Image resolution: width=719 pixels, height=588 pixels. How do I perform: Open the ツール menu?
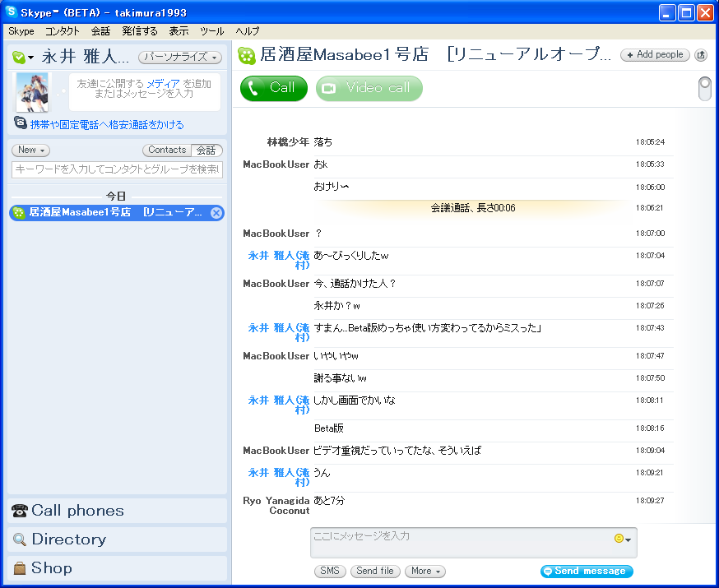pos(212,31)
